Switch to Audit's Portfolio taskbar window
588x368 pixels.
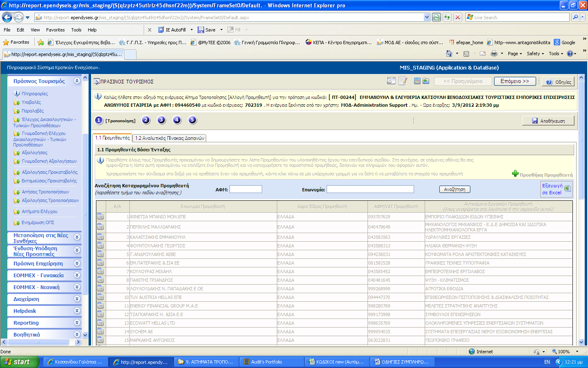coord(272,362)
